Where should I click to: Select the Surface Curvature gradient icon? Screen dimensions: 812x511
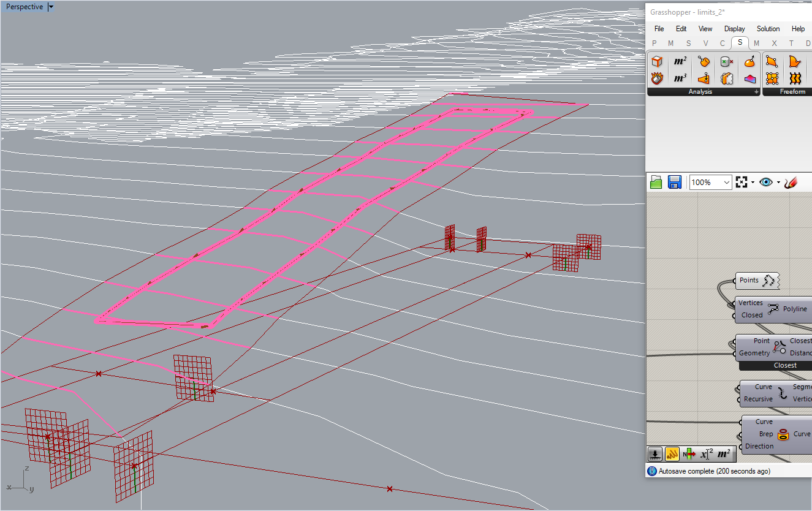pos(749,78)
